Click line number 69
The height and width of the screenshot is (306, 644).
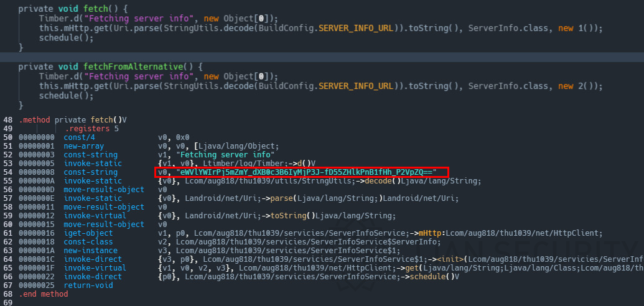point(8,303)
